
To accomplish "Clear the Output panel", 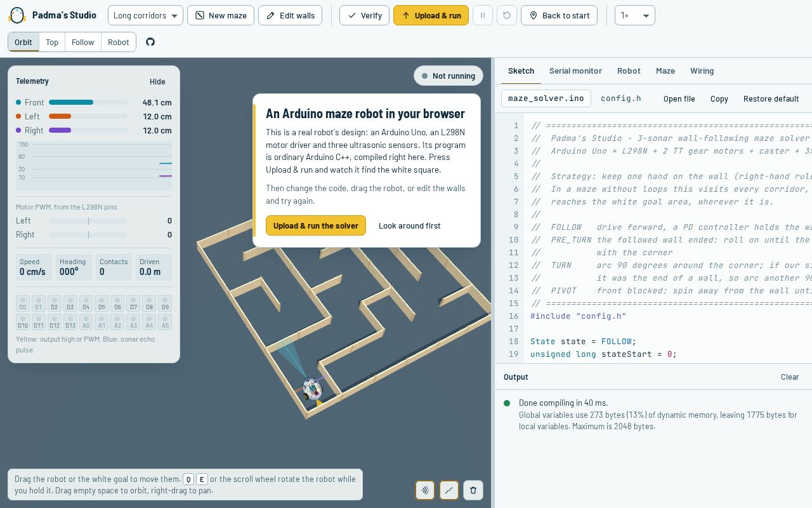I will click(x=790, y=377).
